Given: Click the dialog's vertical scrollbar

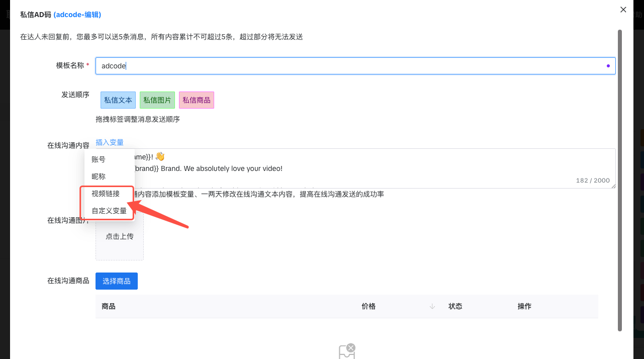Looking at the screenshot, I should pyautogui.click(x=620, y=180).
